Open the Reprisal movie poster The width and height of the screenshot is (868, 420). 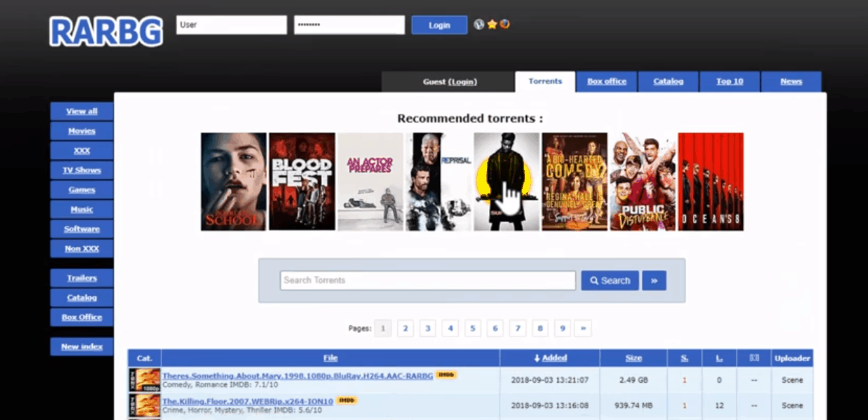click(x=439, y=182)
